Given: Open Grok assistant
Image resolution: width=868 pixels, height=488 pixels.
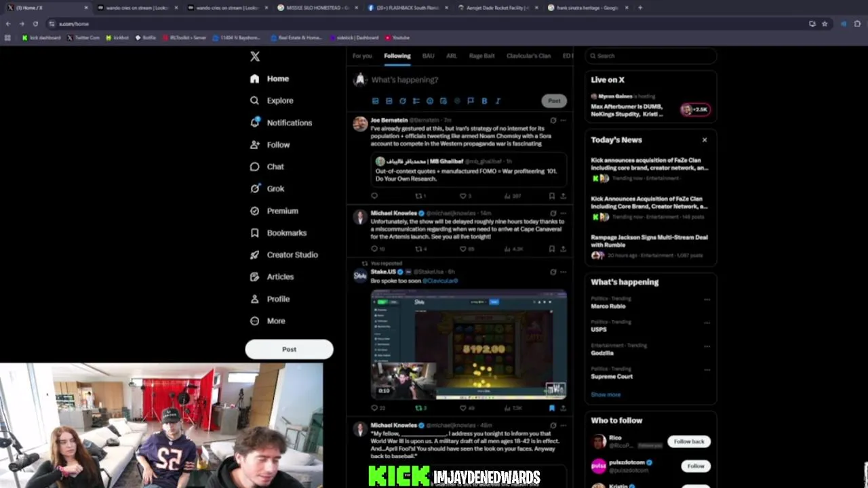Looking at the screenshot, I should [x=267, y=188].
